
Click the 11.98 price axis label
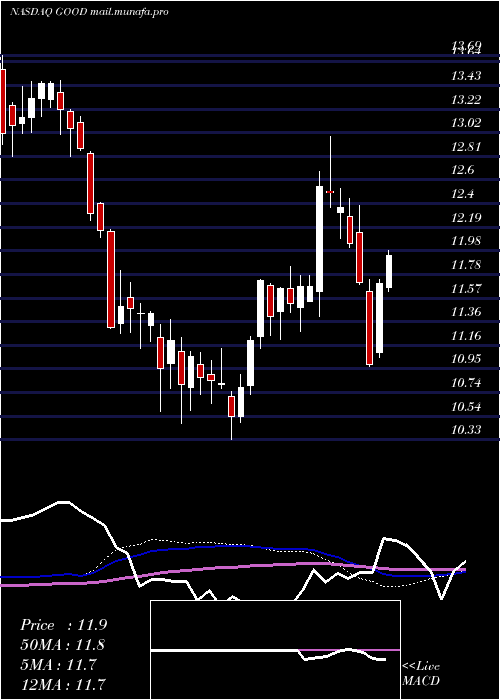[466, 241]
